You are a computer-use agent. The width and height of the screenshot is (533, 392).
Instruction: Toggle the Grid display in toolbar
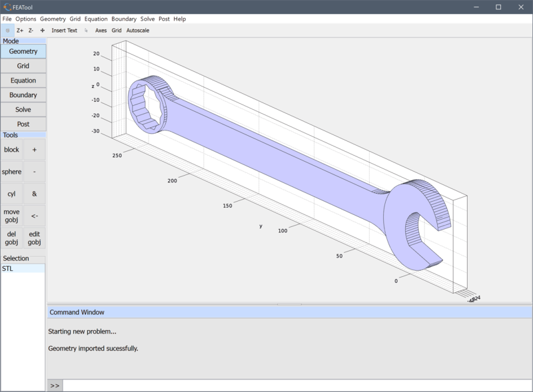116,31
